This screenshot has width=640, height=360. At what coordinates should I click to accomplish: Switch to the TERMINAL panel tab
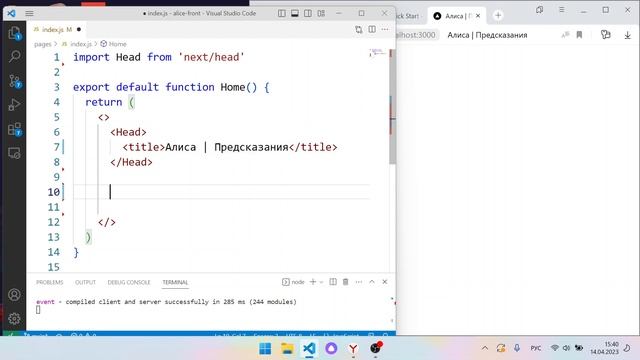(175, 282)
